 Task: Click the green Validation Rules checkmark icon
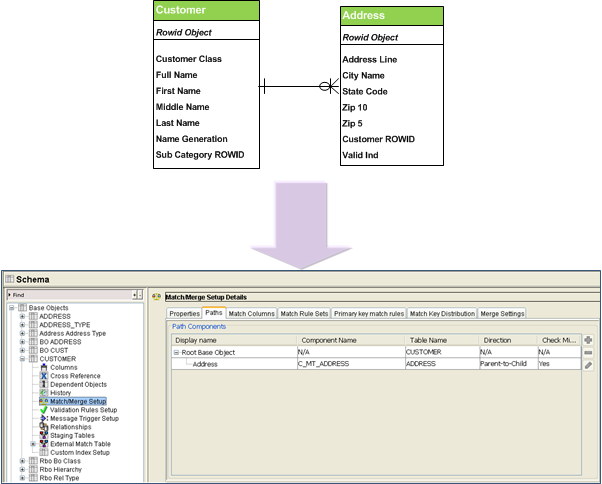44,410
